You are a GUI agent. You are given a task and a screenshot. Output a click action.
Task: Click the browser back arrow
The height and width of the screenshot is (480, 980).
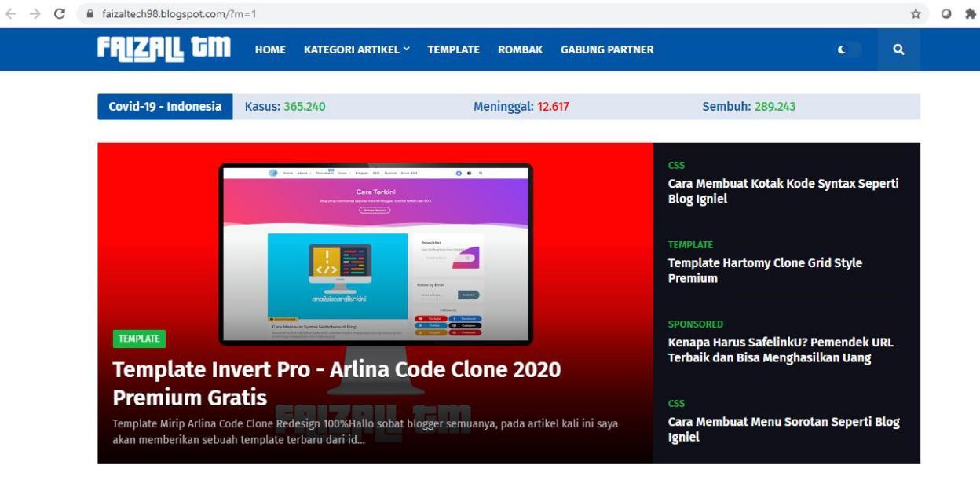click(11, 13)
